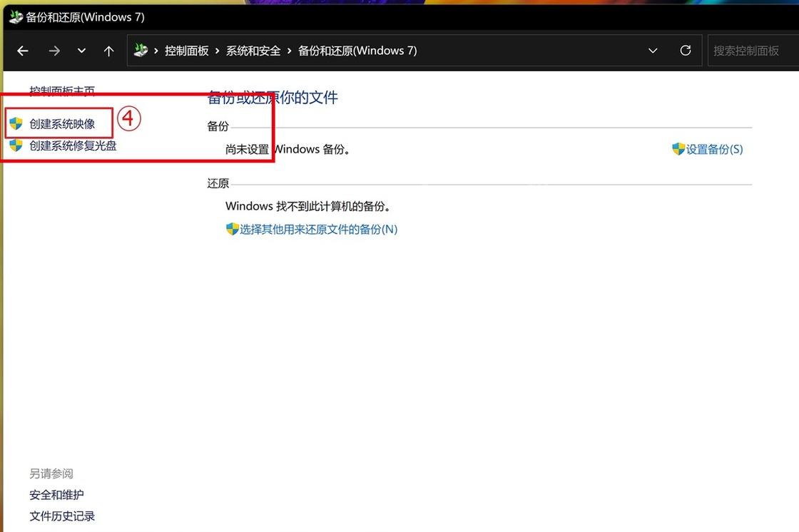Open 控制面板主页 link in sidebar
The height and width of the screenshot is (532, 799).
coord(62,91)
